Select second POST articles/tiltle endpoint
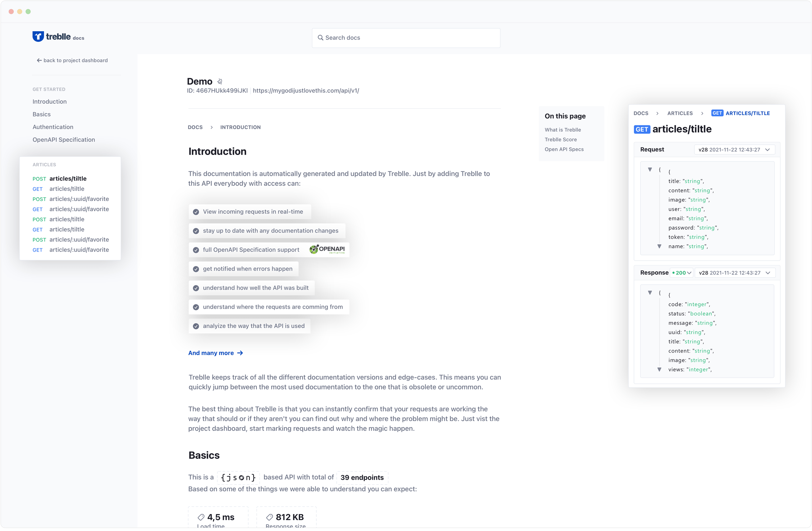This screenshot has width=812, height=531. [x=58, y=219]
